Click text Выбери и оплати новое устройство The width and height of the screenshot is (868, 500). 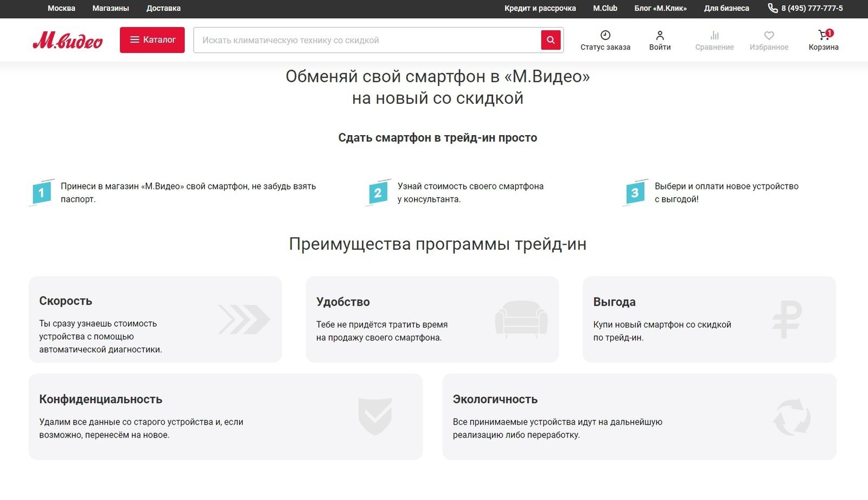(726, 186)
